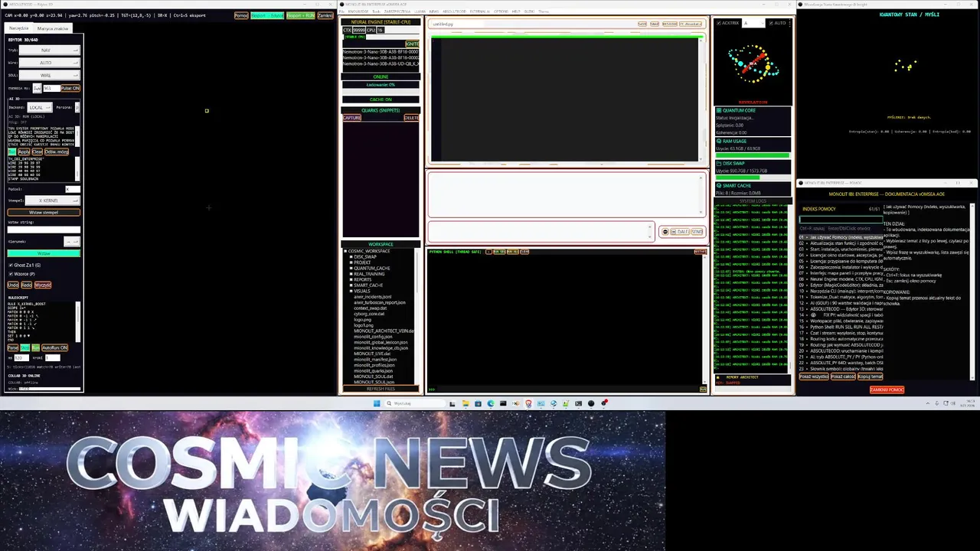Viewport: 980px width, 551px height.
Task: Click the Redo button
Action: coord(27,285)
